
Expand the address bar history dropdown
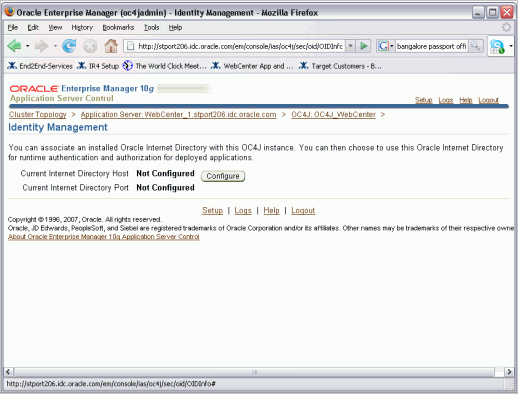click(350, 46)
